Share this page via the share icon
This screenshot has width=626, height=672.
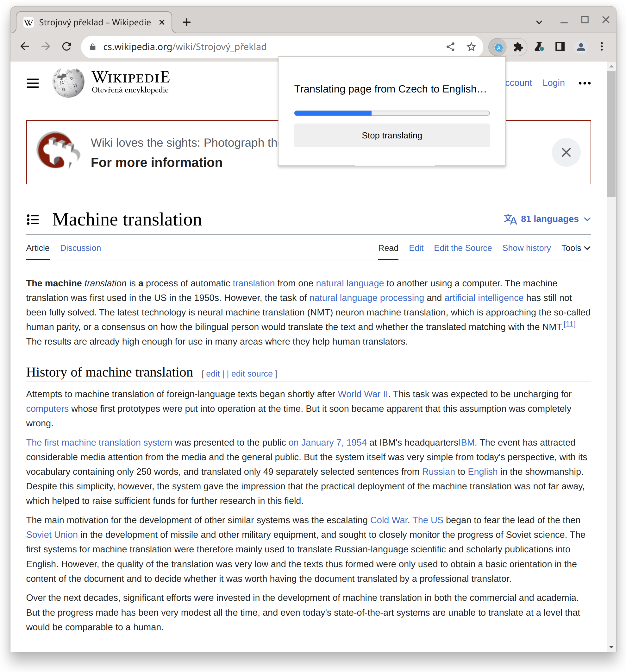[x=450, y=47]
